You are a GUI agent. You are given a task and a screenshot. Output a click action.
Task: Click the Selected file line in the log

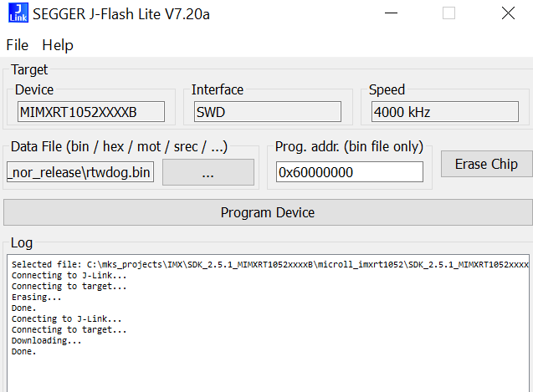click(x=270, y=265)
